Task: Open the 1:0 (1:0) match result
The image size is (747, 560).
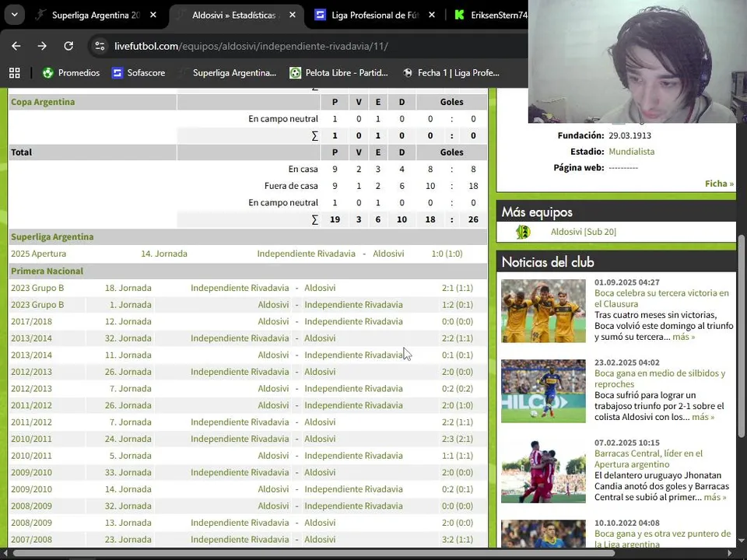Action: (x=447, y=254)
